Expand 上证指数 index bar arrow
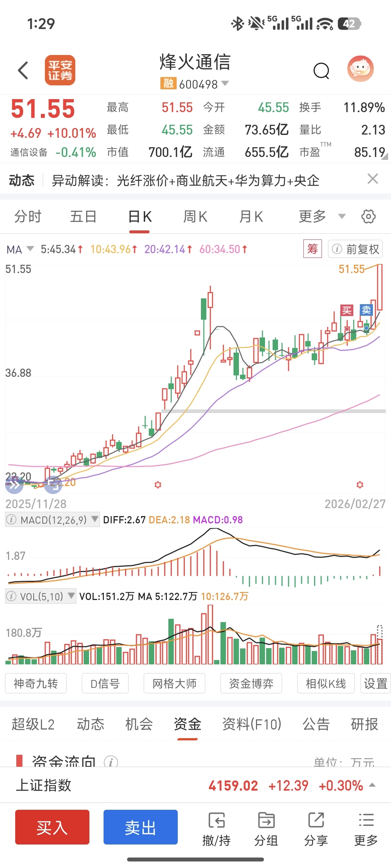Viewport: 391px width, 868px height. (372, 785)
